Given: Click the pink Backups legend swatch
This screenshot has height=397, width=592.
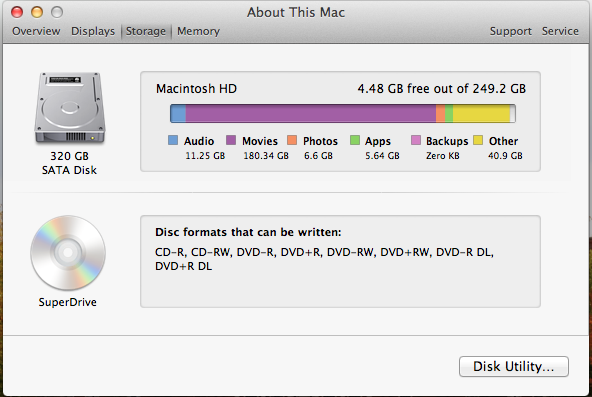Looking at the screenshot, I should 416,140.
